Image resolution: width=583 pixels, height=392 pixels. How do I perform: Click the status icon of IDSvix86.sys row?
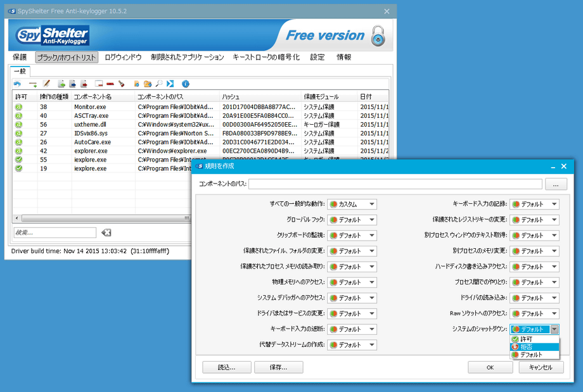tap(18, 134)
